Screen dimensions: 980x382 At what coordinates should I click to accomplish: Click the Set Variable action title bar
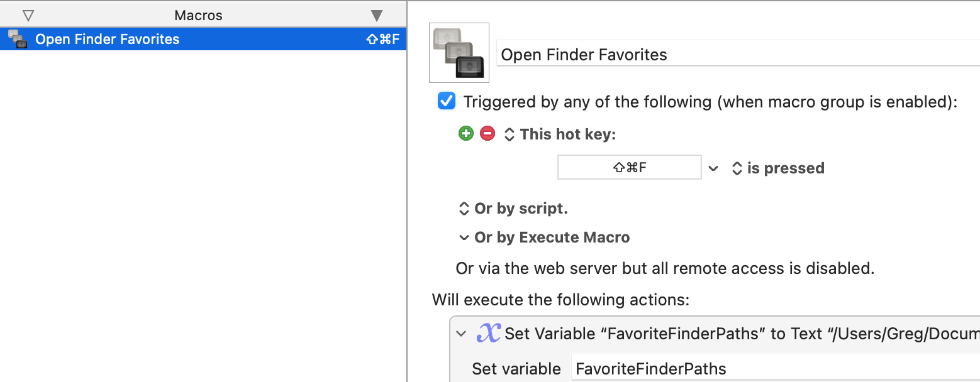click(x=715, y=334)
